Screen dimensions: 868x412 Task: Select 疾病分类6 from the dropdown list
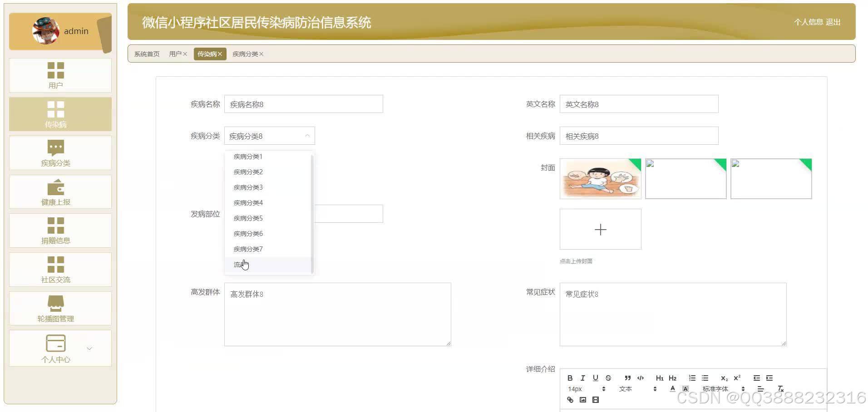[268, 234]
